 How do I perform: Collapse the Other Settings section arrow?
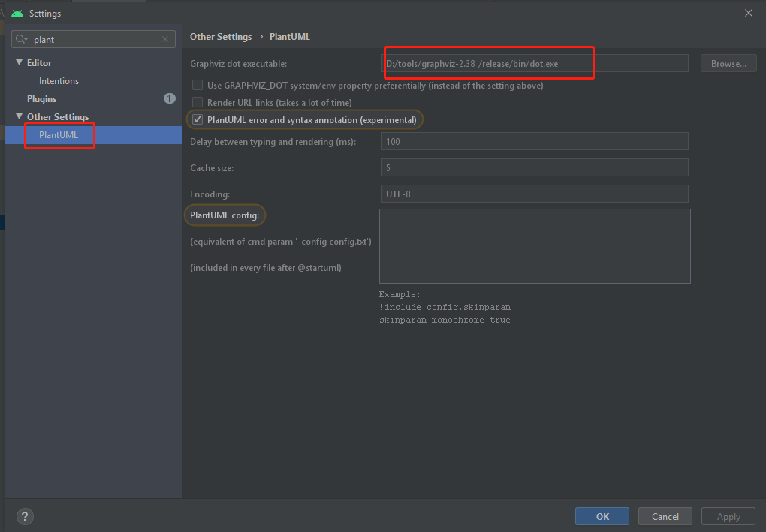pyautogui.click(x=19, y=116)
